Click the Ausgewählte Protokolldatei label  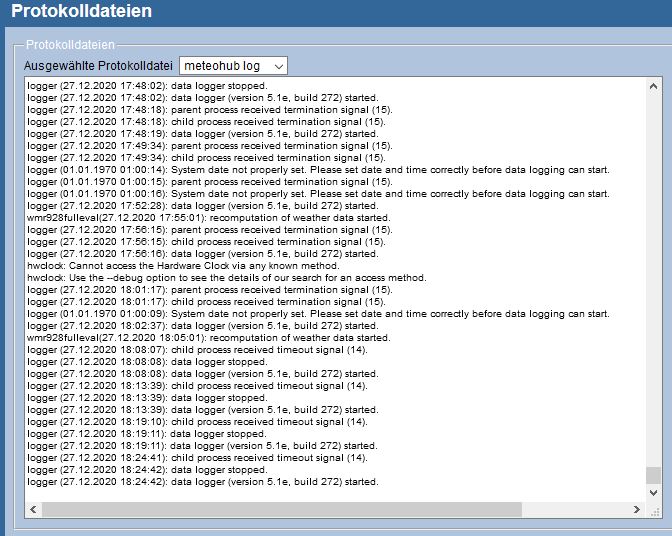(x=98, y=66)
